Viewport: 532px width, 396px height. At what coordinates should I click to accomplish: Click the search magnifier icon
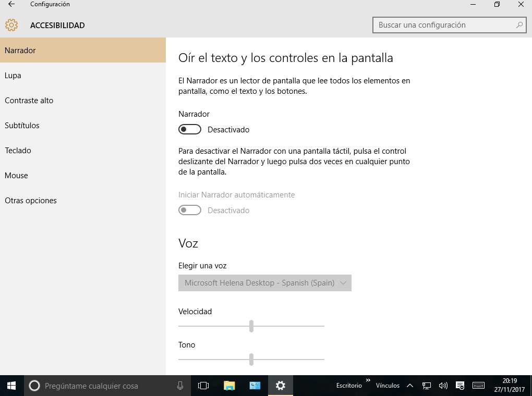519,25
